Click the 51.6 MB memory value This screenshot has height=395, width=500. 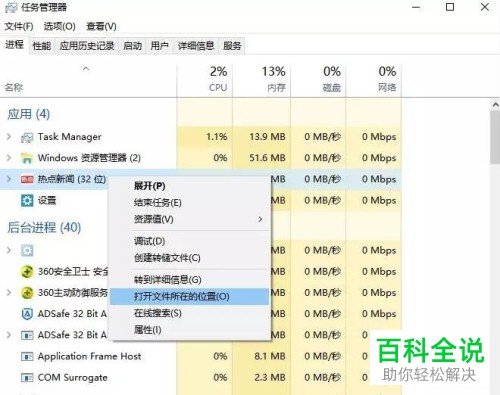tap(267, 158)
